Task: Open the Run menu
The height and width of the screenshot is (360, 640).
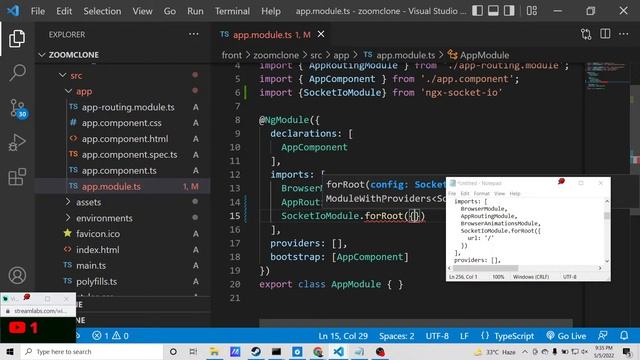Action: [195, 11]
